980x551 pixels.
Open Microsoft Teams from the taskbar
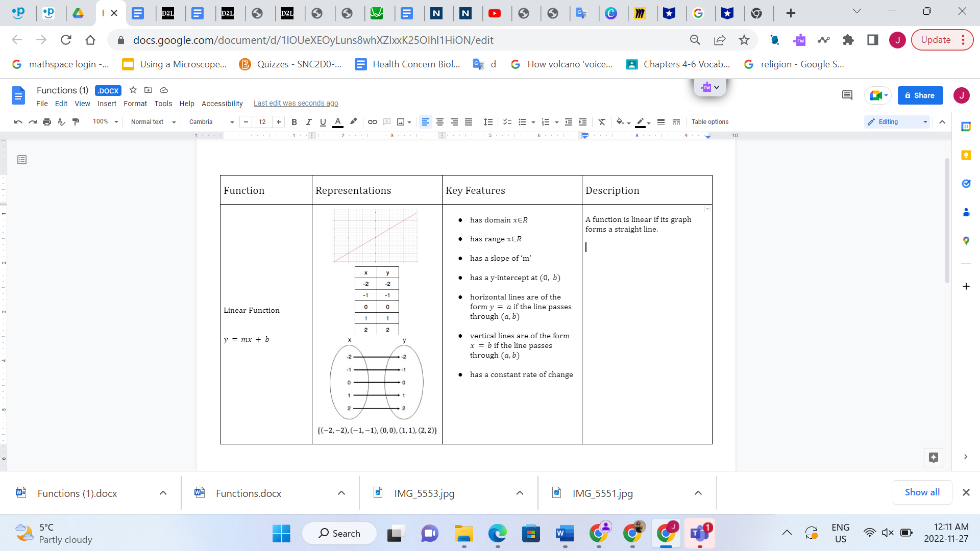click(700, 533)
